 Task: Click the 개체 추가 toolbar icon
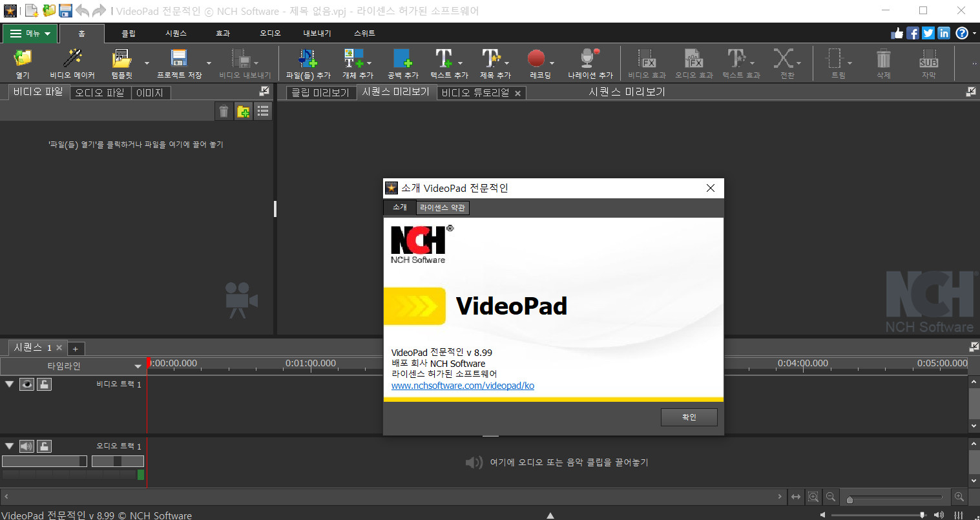(353, 59)
